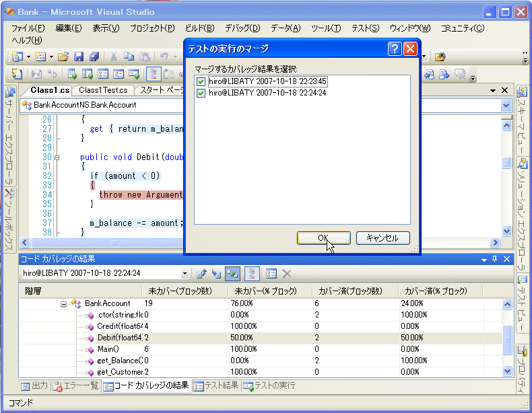Click the 階層 column header
The height and width of the screenshot is (413, 532).
pyautogui.click(x=80, y=291)
